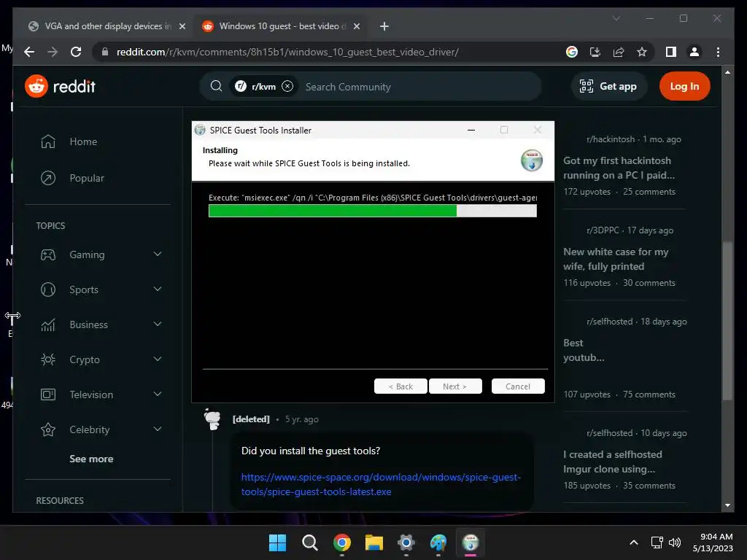Click the Next button in installer
747x560 pixels.
coord(455,386)
